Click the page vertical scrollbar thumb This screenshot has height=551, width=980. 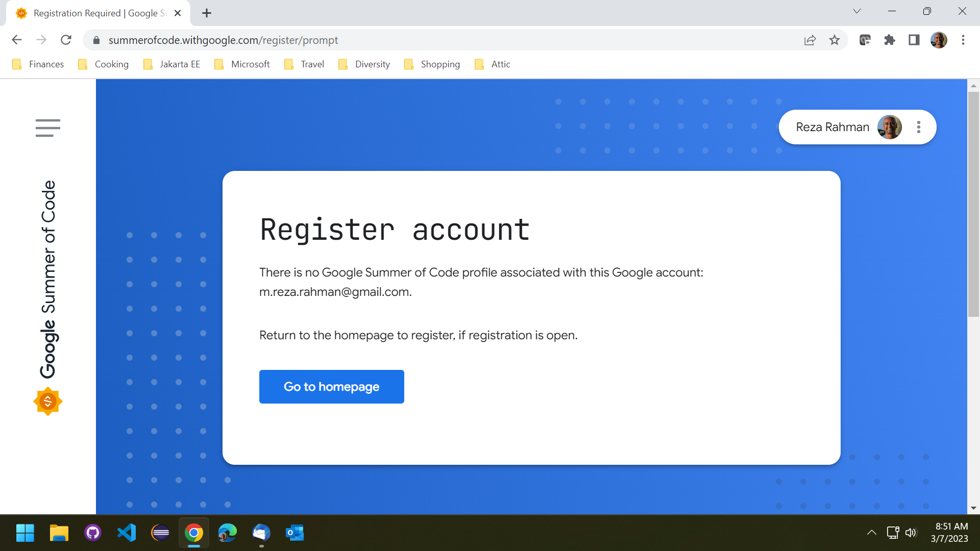tap(974, 204)
